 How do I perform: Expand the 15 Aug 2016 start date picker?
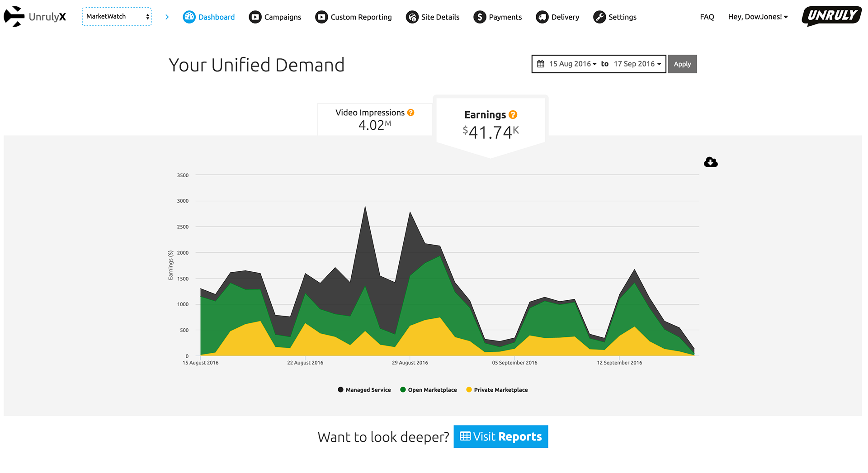point(572,64)
